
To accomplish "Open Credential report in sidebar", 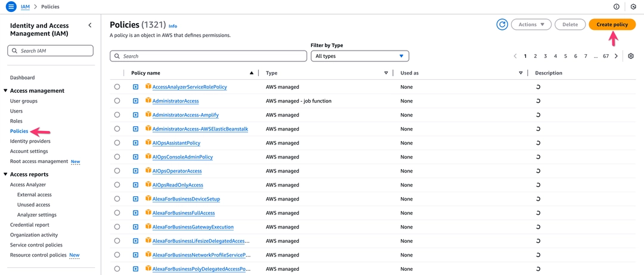I will pyautogui.click(x=30, y=224).
